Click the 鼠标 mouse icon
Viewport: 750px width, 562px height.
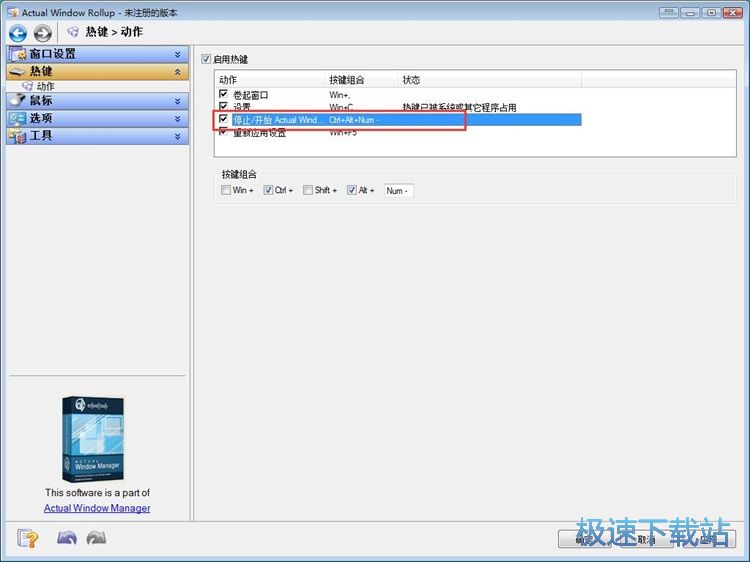[x=18, y=100]
